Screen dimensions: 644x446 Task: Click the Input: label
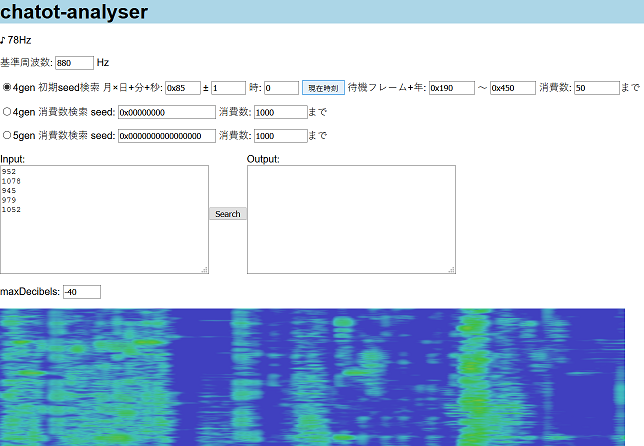12,159
